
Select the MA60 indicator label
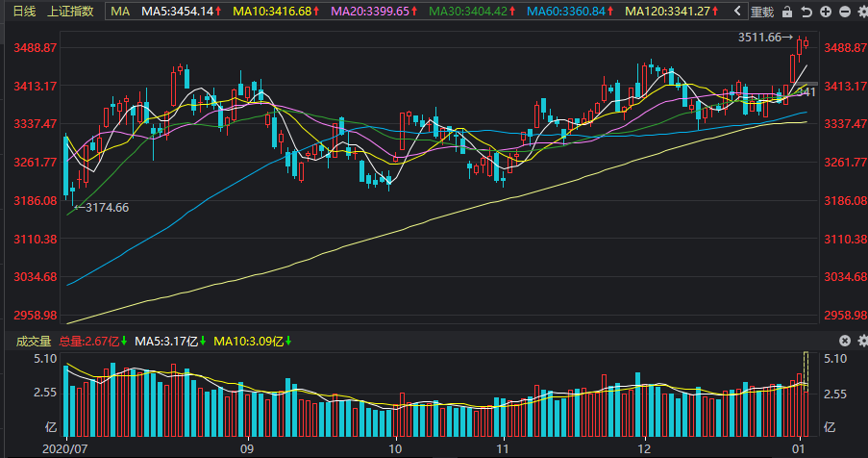570,12
